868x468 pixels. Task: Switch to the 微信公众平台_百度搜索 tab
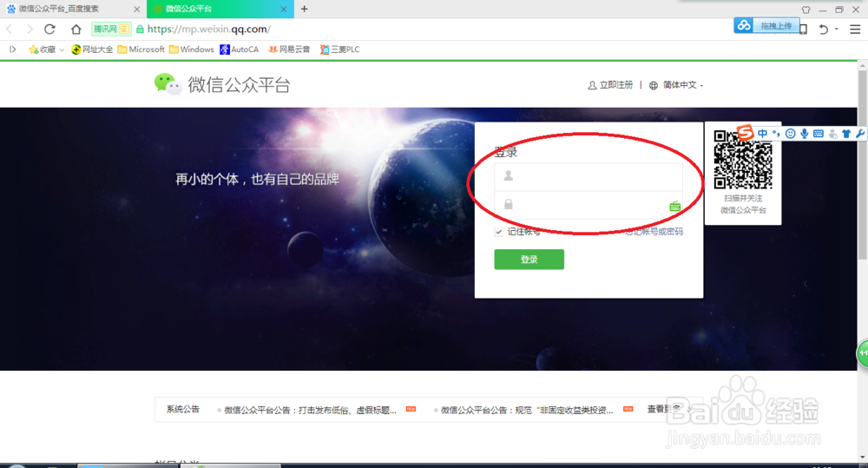click(73, 9)
